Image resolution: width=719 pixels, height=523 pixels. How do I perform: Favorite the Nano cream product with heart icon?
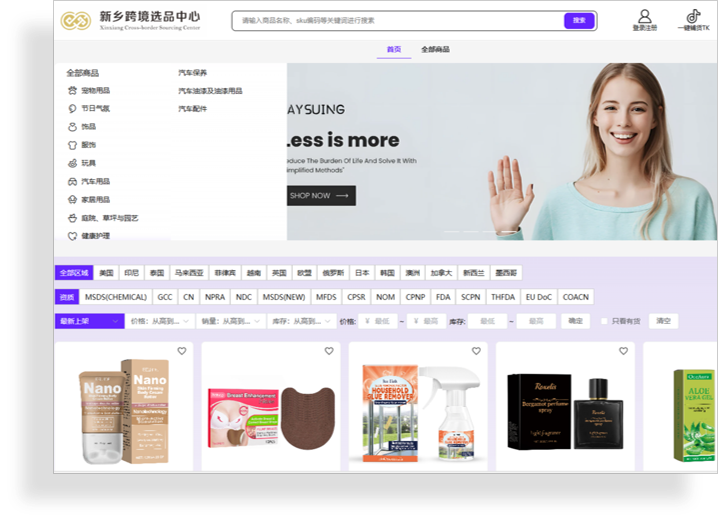(182, 351)
